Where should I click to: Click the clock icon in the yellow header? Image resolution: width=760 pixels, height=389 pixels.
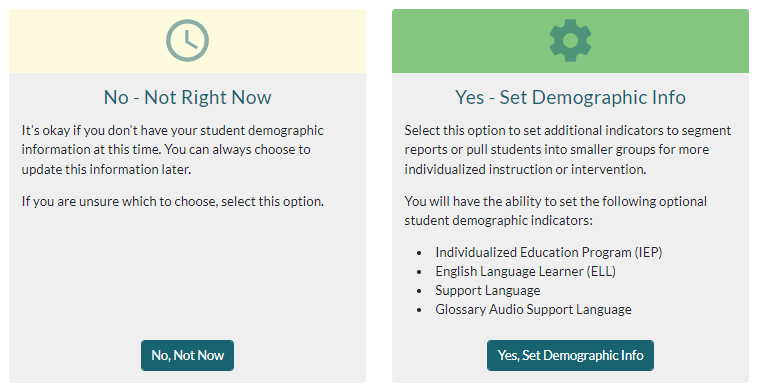point(187,41)
